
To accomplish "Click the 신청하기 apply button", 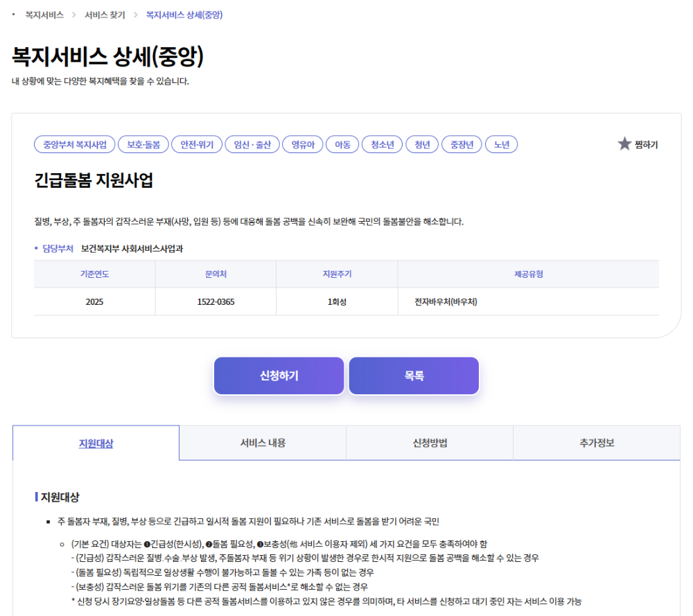I will point(279,376).
